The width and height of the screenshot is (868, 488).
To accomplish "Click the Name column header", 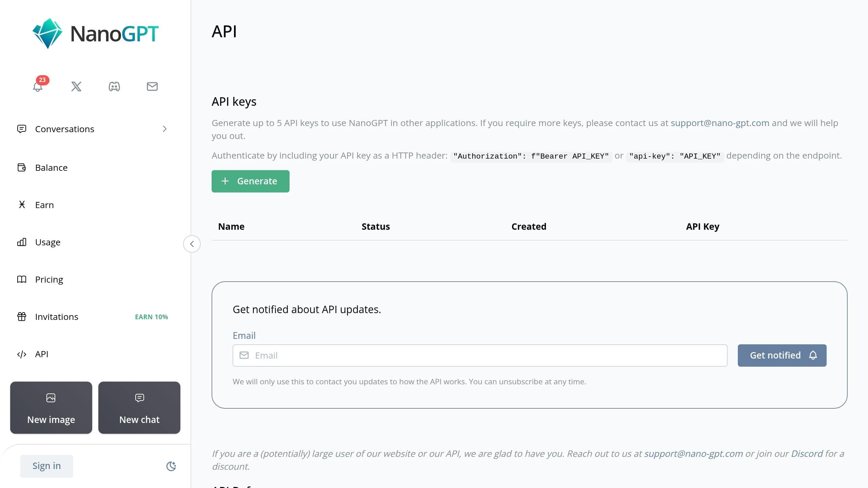I will [x=231, y=227].
